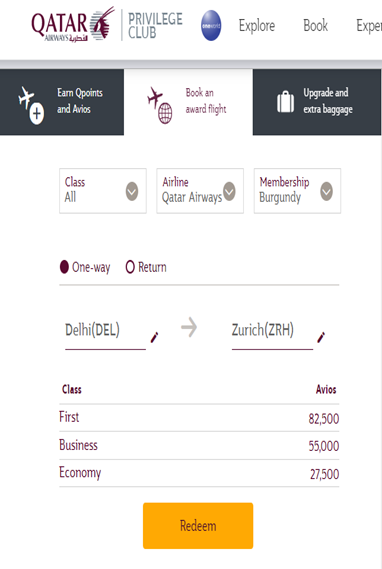Click the arrow between Delhi and Zurich
This screenshot has width=382, height=569.
[x=189, y=327]
